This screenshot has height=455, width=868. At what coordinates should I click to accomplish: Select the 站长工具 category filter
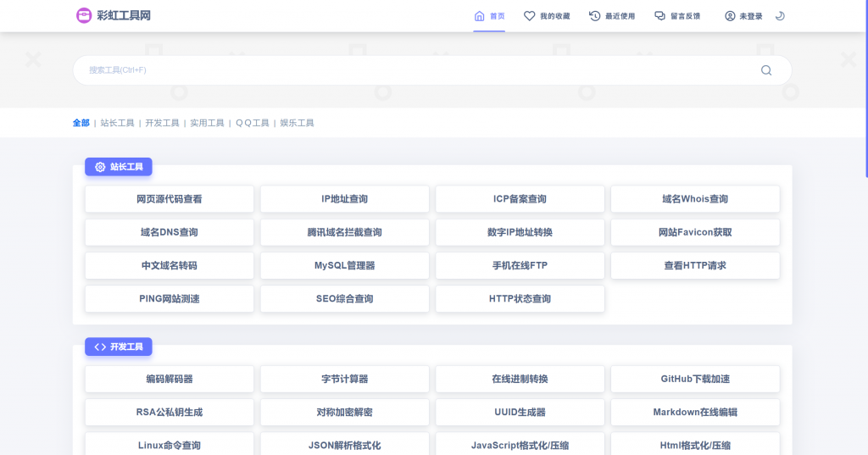[x=117, y=123]
